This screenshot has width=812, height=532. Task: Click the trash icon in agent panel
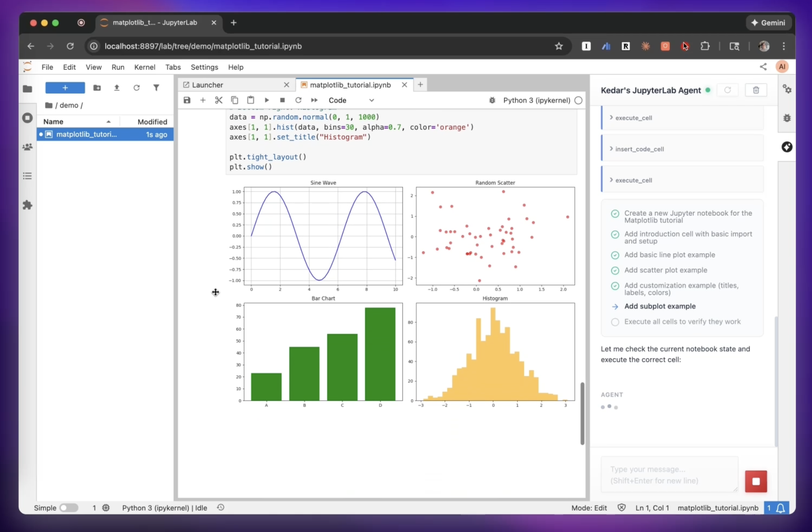pyautogui.click(x=756, y=90)
